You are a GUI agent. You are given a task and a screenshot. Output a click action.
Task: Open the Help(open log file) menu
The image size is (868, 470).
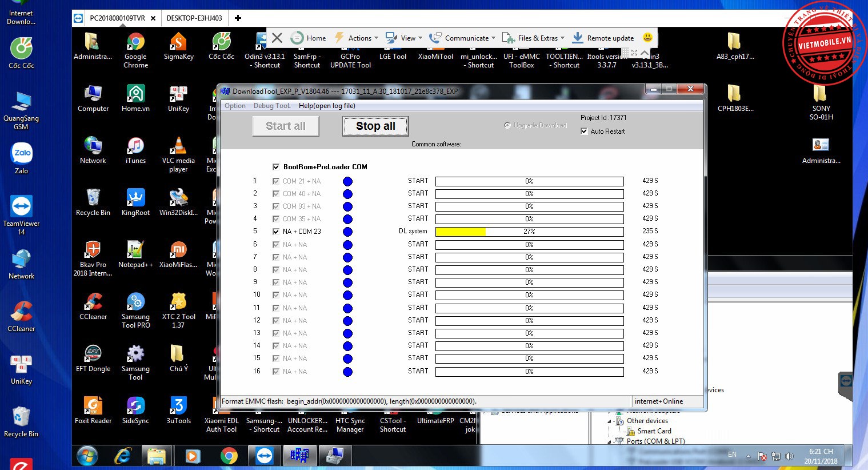pos(327,106)
